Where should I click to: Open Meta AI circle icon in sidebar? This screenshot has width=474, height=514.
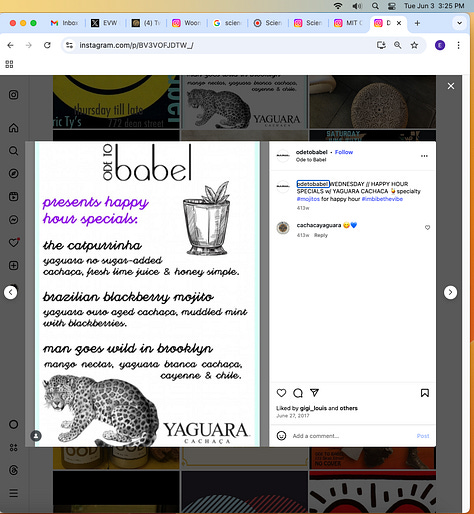point(13,424)
